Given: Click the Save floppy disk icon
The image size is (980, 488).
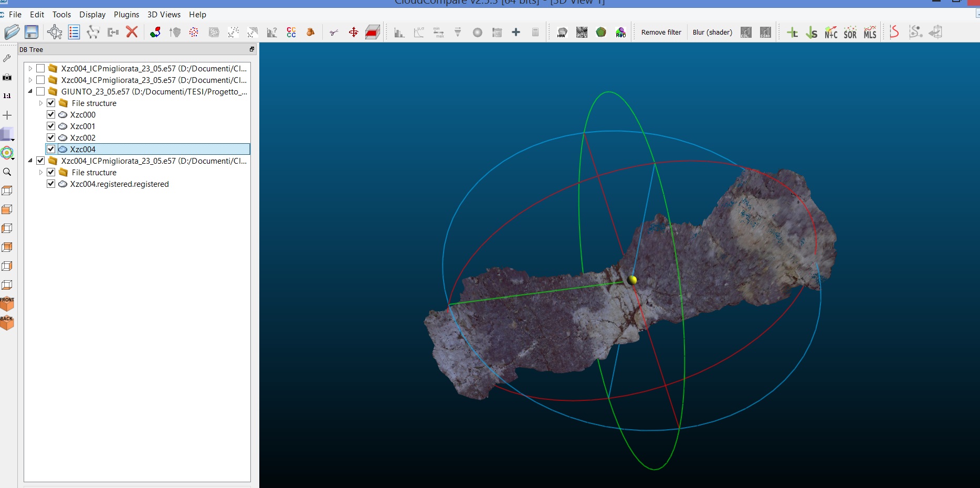Looking at the screenshot, I should click(x=31, y=32).
